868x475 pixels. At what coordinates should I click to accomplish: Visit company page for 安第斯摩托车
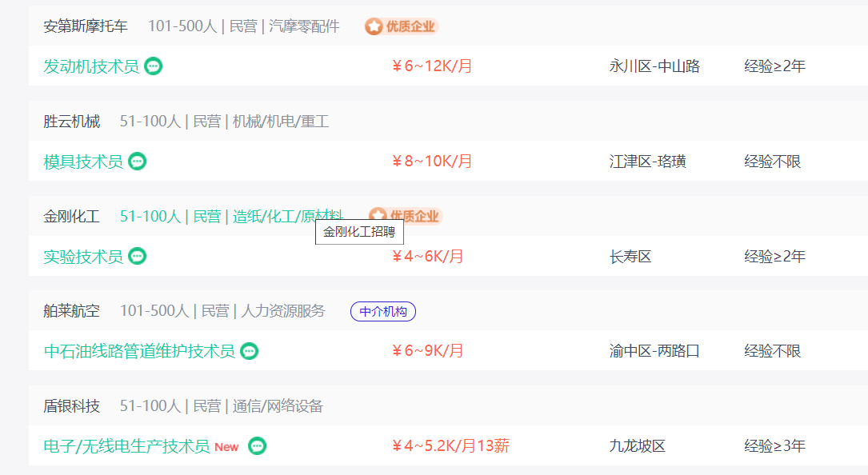pos(86,26)
